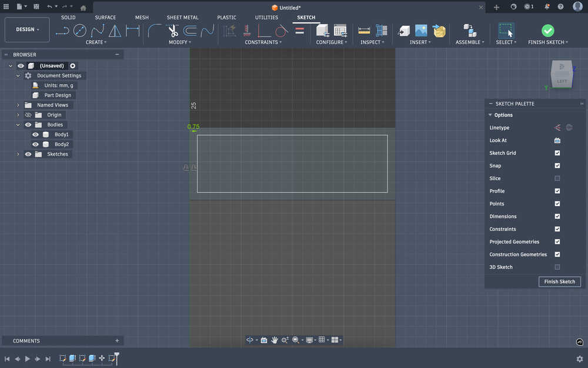Enable the Slice checkbox
588x368 pixels.
(557, 178)
